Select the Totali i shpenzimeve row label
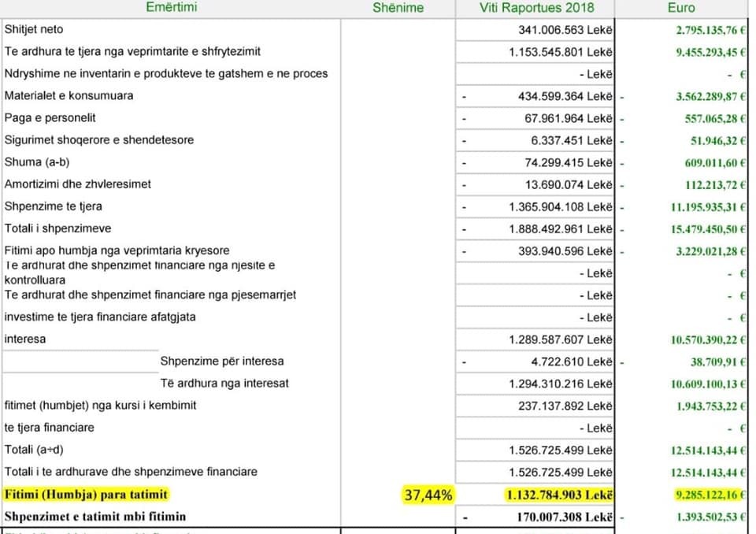The image size is (756, 534). 57,228
